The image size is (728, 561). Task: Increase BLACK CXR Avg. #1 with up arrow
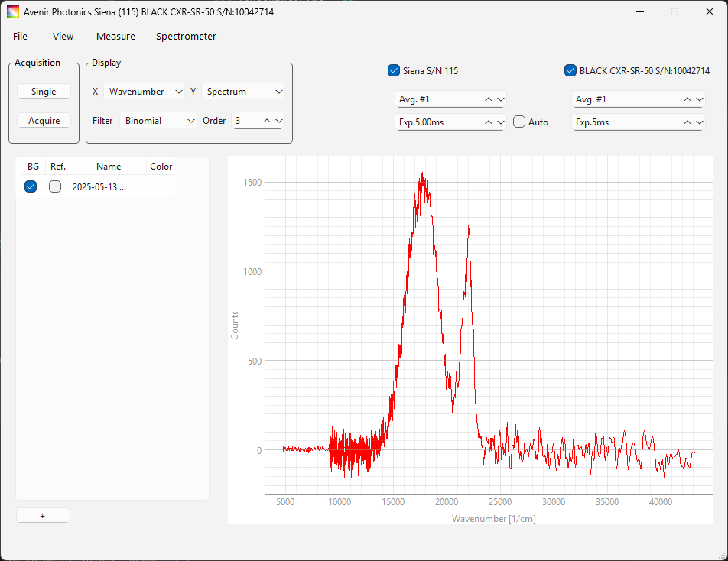point(687,99)
